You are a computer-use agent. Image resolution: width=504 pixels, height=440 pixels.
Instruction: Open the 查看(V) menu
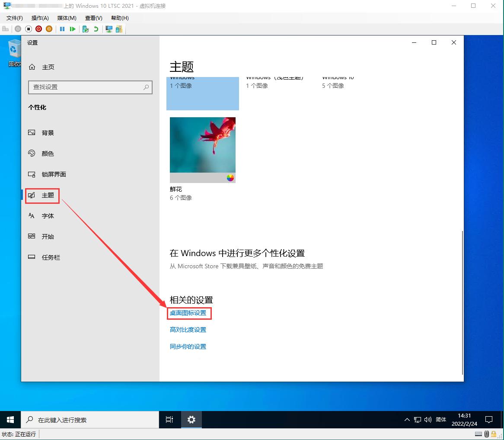coord(93,18)
